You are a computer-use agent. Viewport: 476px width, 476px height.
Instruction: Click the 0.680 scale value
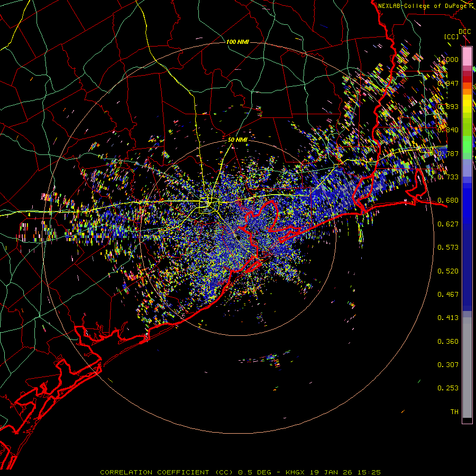coord(448,200)
